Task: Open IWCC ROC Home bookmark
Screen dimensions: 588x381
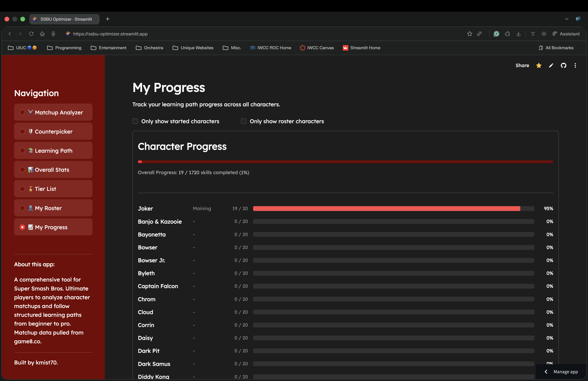Action: click(x=270, y=48)
